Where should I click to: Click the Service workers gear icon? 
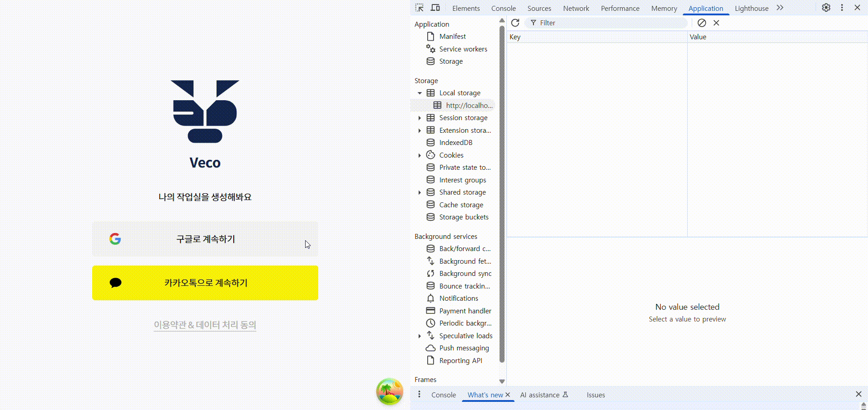click(x=430, y=49)
